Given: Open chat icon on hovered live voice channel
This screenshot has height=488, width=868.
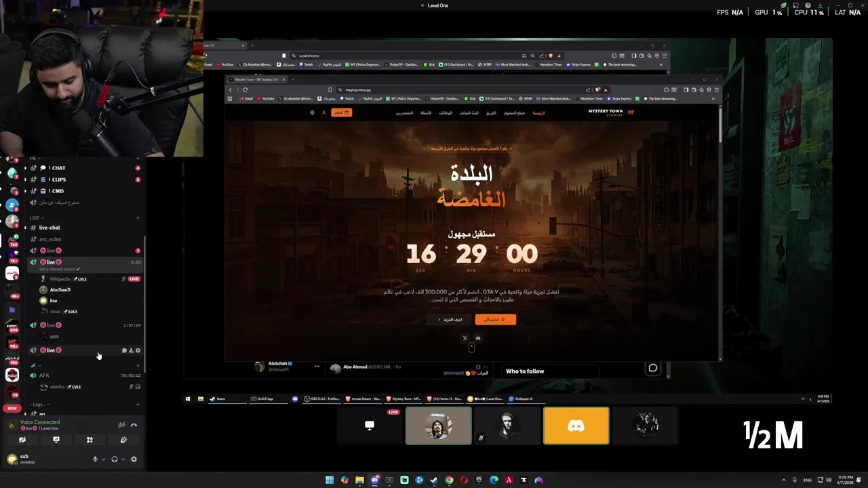Looking at the screenshot, I should click(124, 350).
